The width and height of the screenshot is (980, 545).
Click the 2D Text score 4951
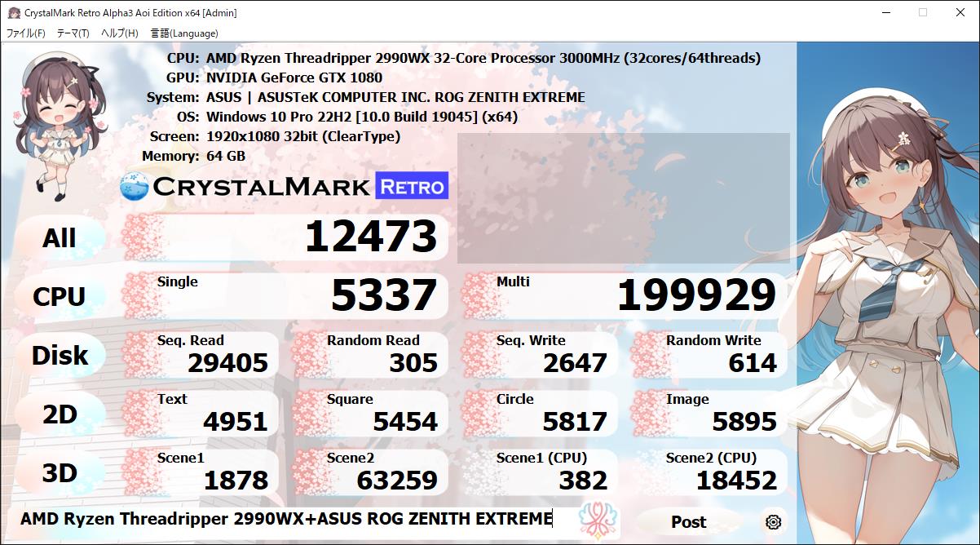click(x=236, y=422)
